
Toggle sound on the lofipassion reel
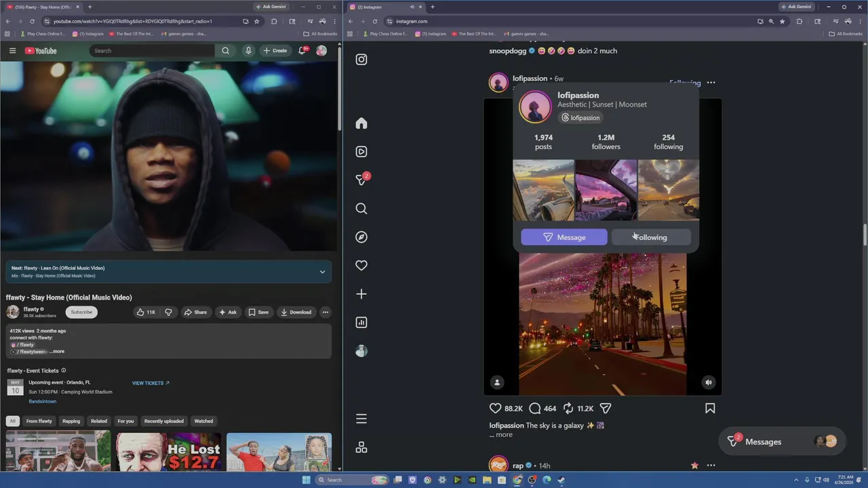pyautogui.click(x=709, y=383)
